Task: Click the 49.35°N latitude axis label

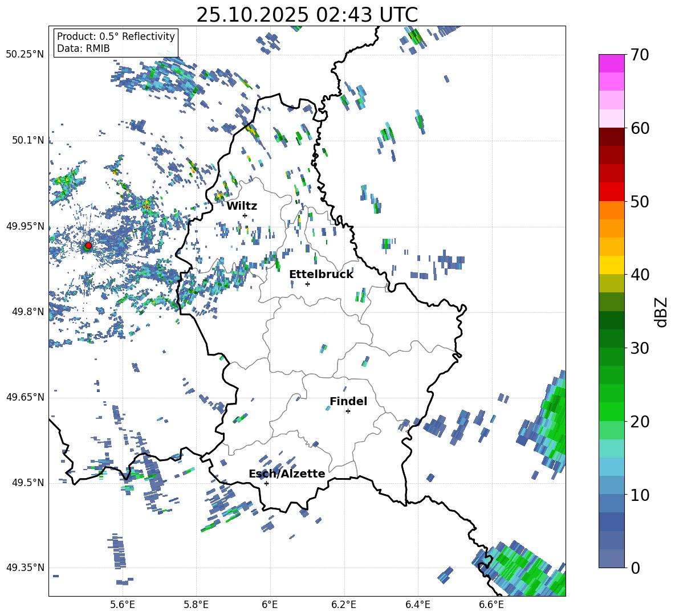Action: 25,568
